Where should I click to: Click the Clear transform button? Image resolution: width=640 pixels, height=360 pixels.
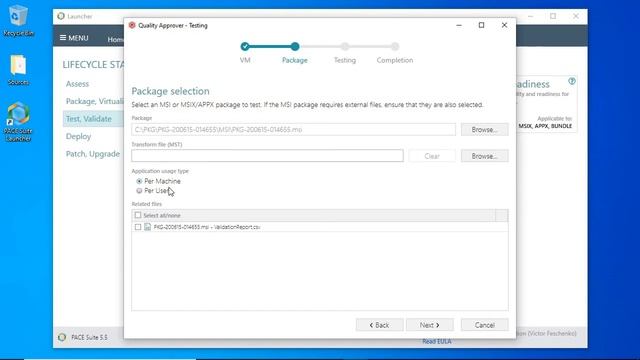click(432, 156)
